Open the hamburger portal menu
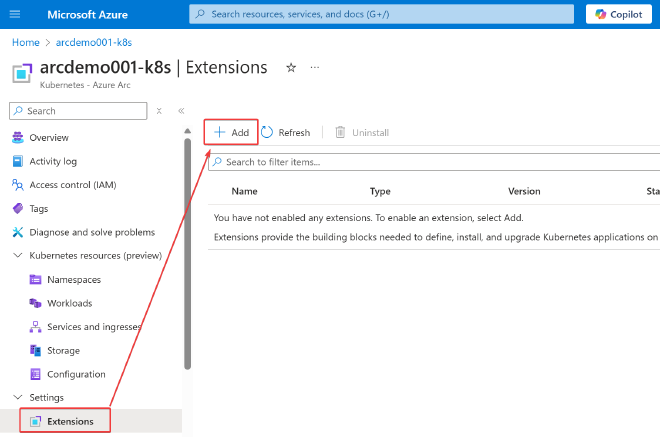The image size is (660, 437). 15,14
